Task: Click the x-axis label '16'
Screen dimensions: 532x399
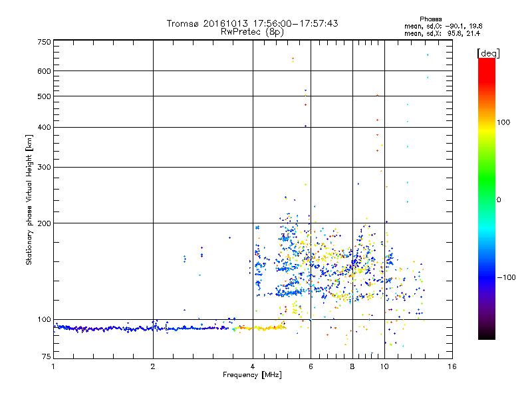Action: (x=452, y=366)
